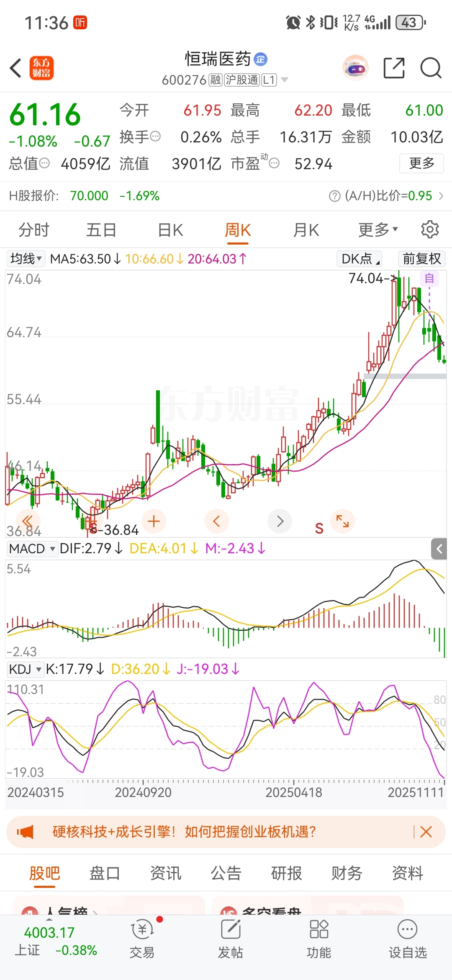Tap the K:17.79 value
Screen dimensions: 452x980
coord(75,669)
